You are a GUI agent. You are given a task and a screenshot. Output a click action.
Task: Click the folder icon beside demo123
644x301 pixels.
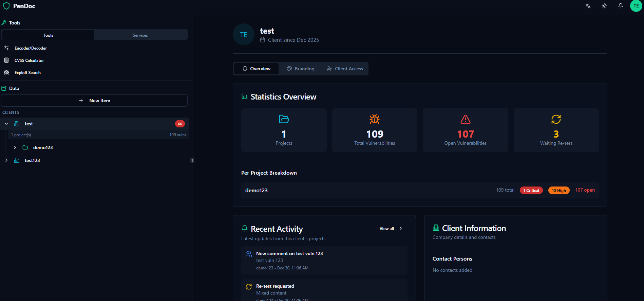point(25,147)
